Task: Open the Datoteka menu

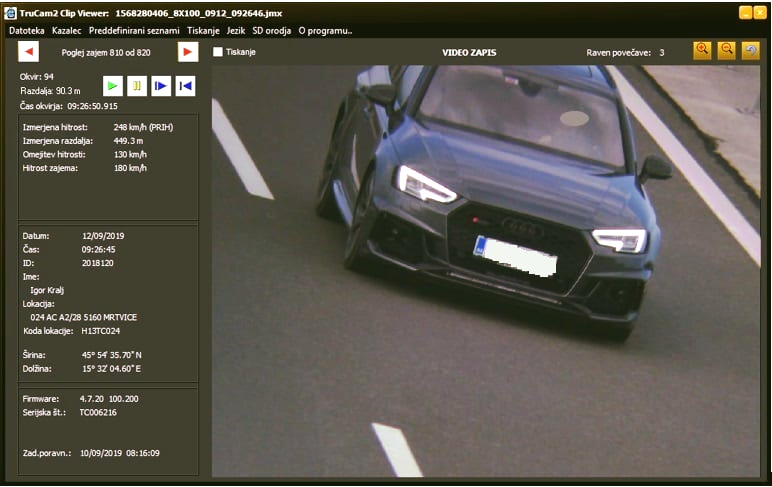Action: pos(26,31)
